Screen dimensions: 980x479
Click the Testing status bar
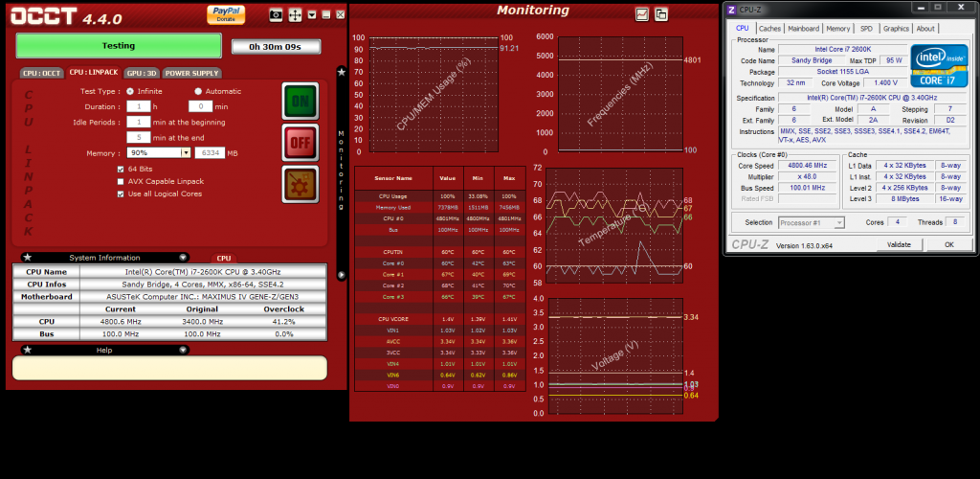tap(119, 46)
